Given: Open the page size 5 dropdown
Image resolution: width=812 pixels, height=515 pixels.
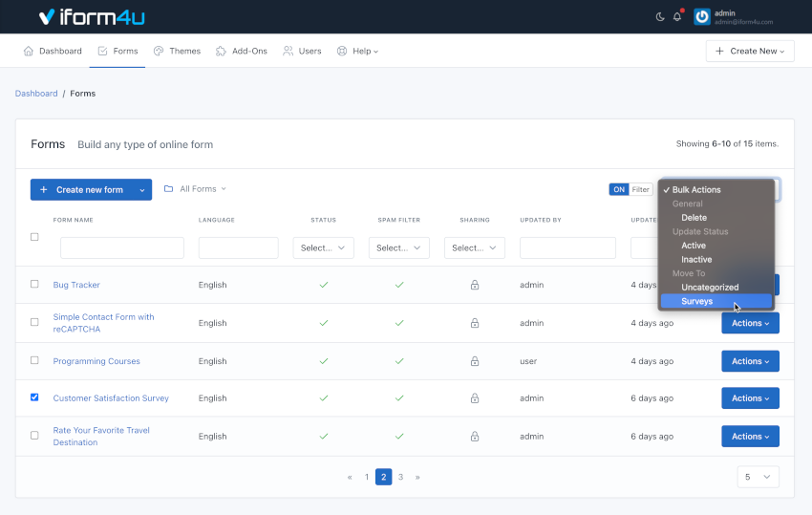Looking at the screenshot, I should click(x=758, y=477).
